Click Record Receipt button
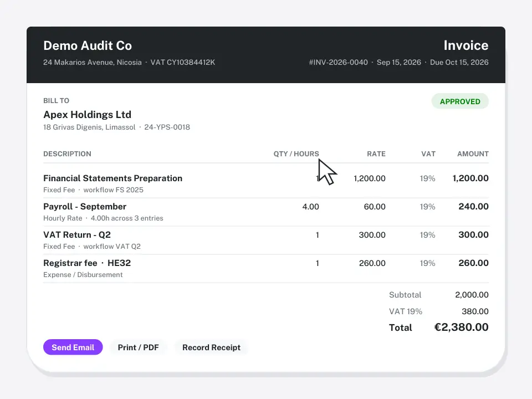 211,347
